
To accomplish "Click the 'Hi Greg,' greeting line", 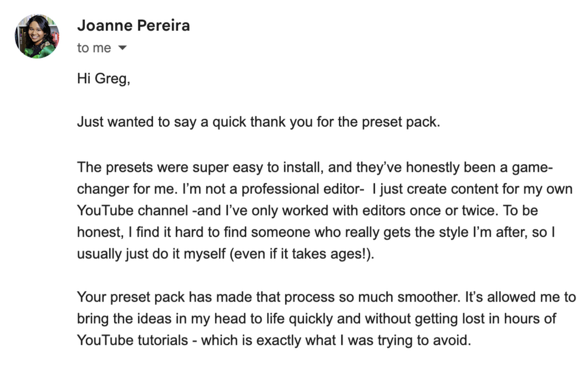I will [x=103, y=78].
